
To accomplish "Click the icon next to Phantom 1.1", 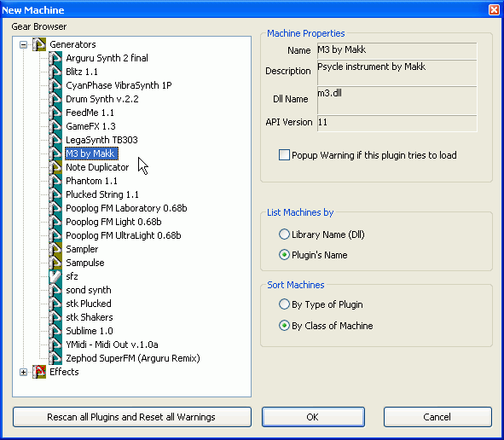I will [x=55, y=181].
